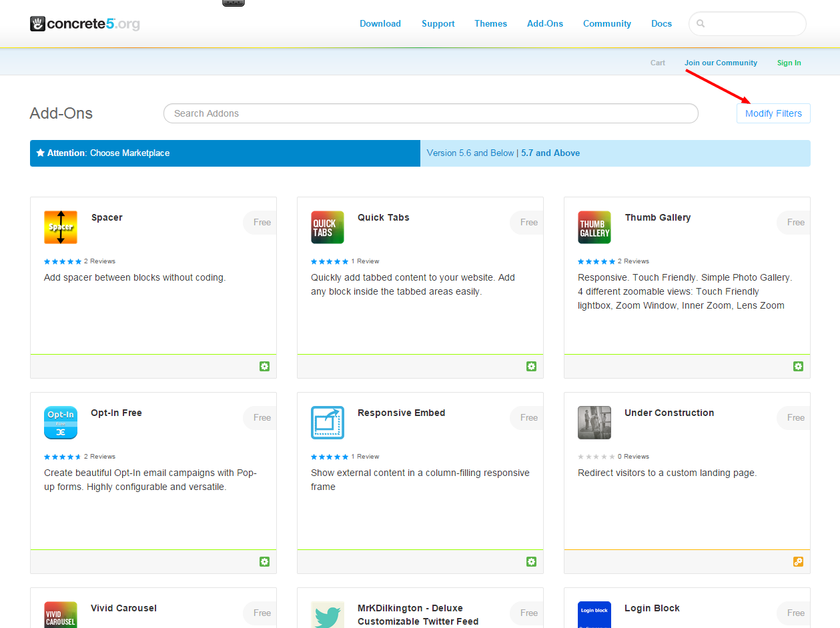Open the Add-Ons menu item
Screen dimensions: 840x628
click(545, 23)
